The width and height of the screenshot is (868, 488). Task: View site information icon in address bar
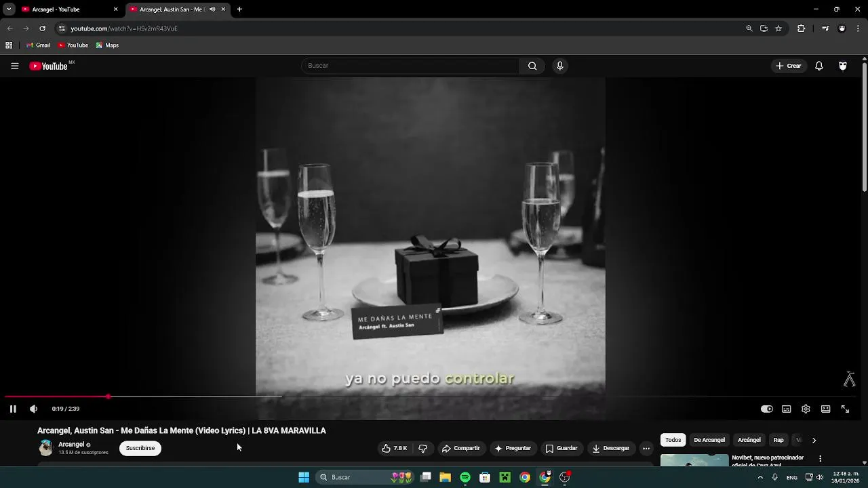point(62,28)
